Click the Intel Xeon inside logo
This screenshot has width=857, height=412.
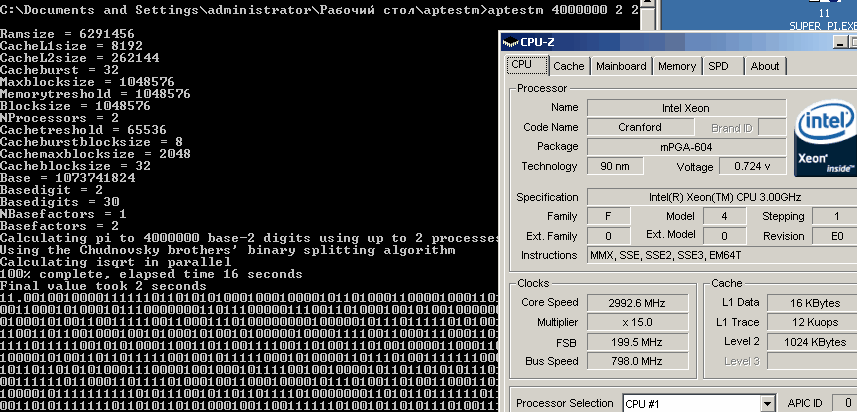click(x=826, y=138)
